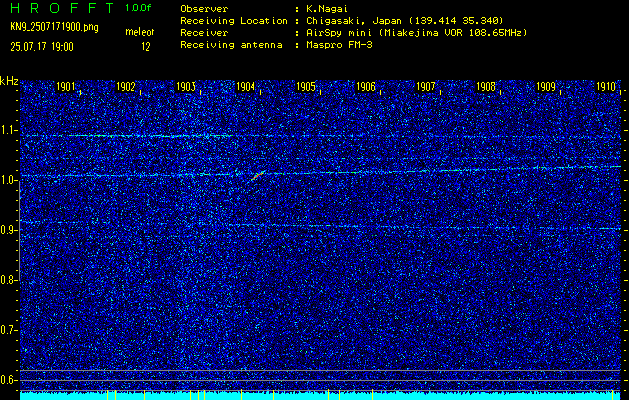
Task: Click the HROFFT title text
Action: (63, 8)
